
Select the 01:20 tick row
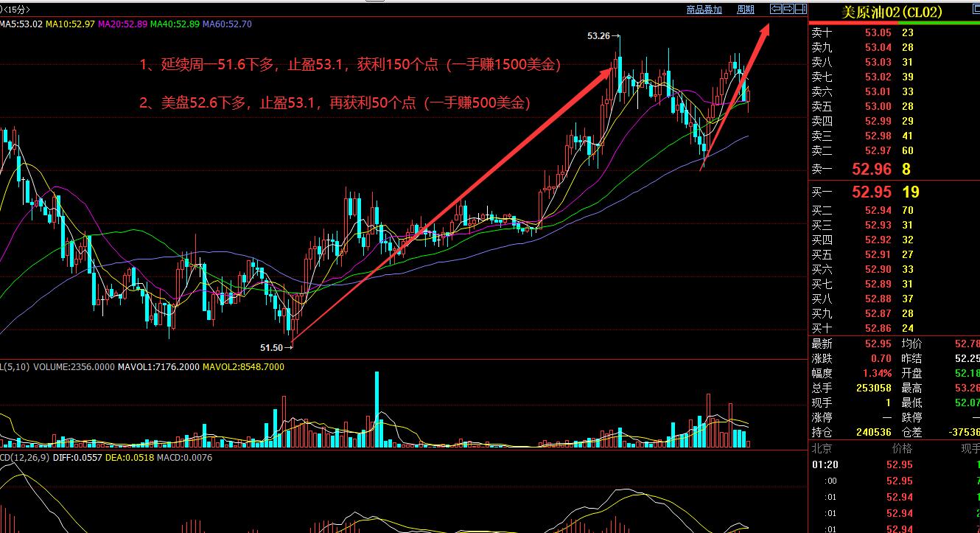894,464
